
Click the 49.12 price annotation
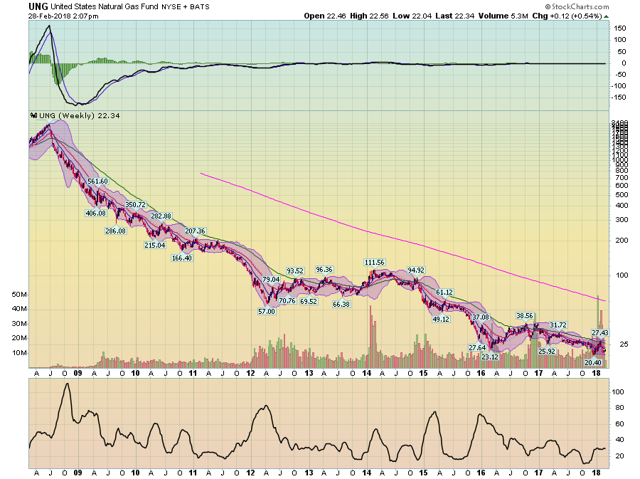pyautogui.click(x=441, y=319)
